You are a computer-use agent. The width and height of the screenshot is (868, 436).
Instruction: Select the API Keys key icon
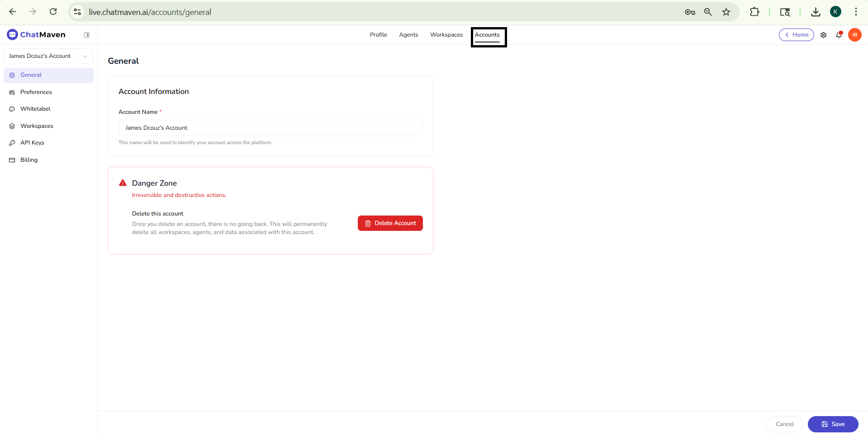(12, 142)
